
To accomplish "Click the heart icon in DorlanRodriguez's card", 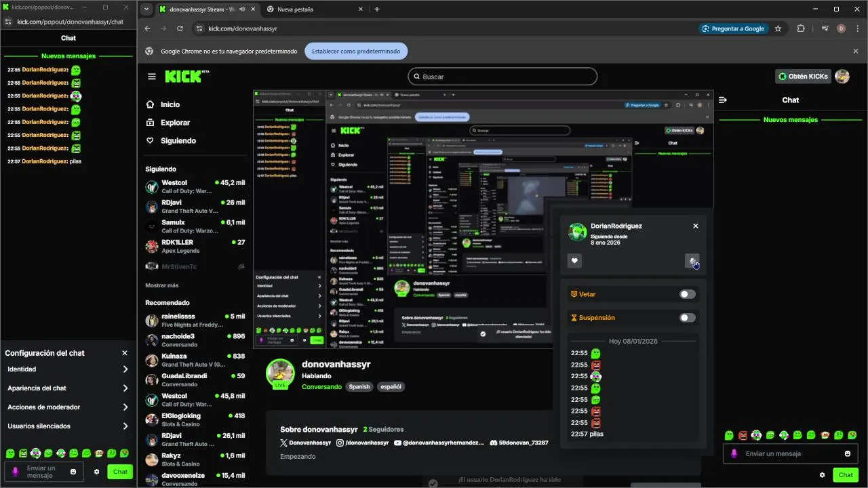I will [x=574, y=261].
